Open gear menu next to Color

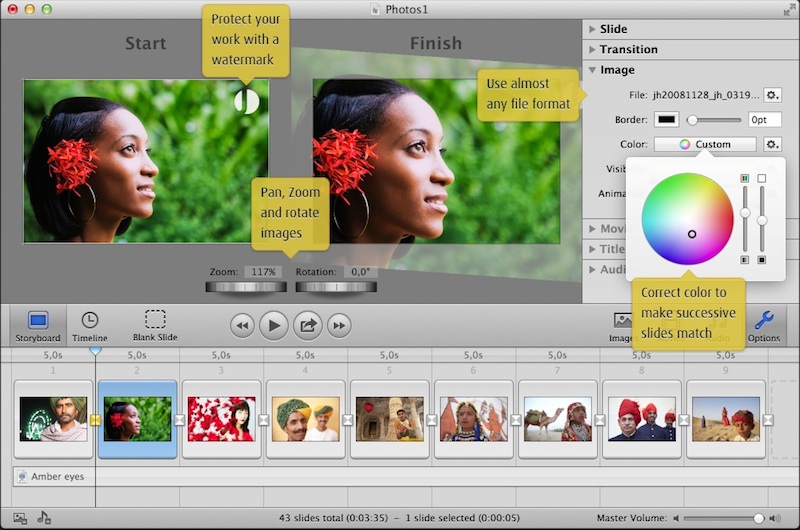(x=772, y=144)
